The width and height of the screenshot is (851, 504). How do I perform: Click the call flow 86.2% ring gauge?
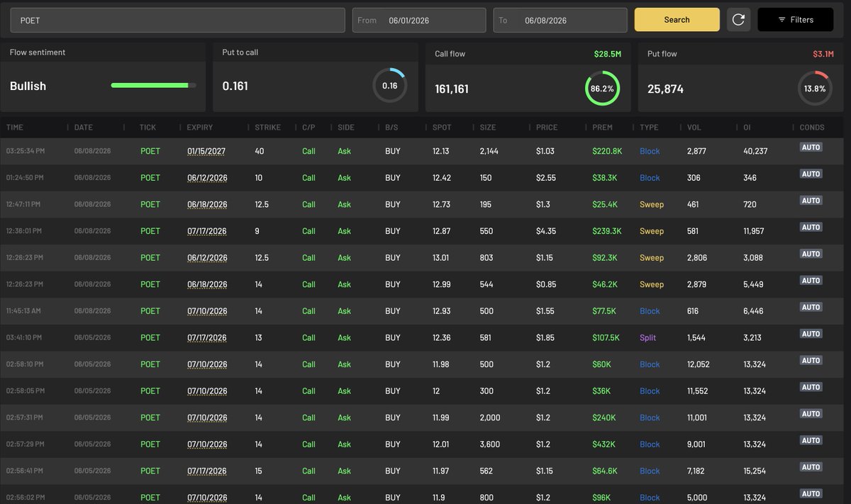[x=602, y=89]
